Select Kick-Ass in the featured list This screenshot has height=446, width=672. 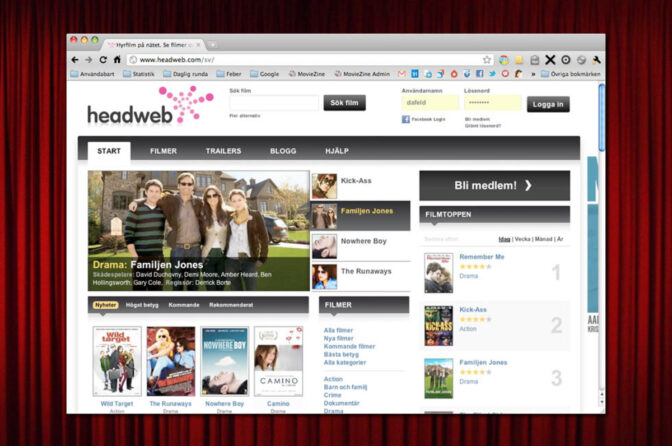[360, 186]
